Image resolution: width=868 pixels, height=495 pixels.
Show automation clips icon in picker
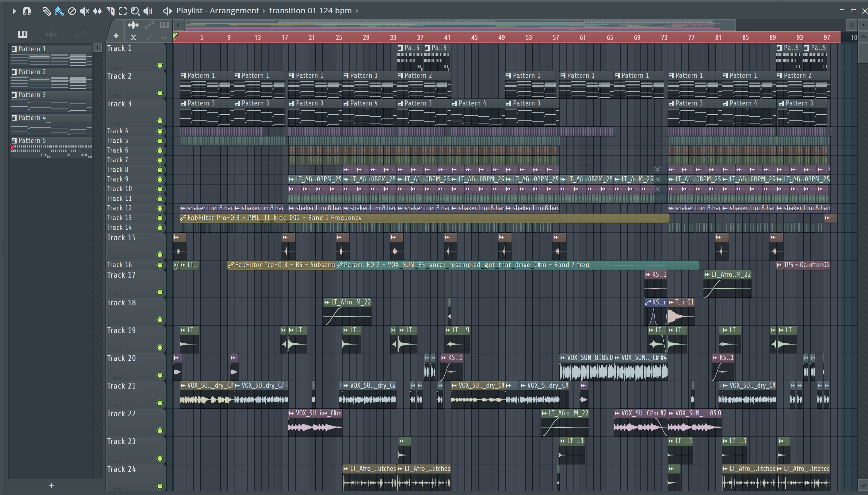[80, 34]
